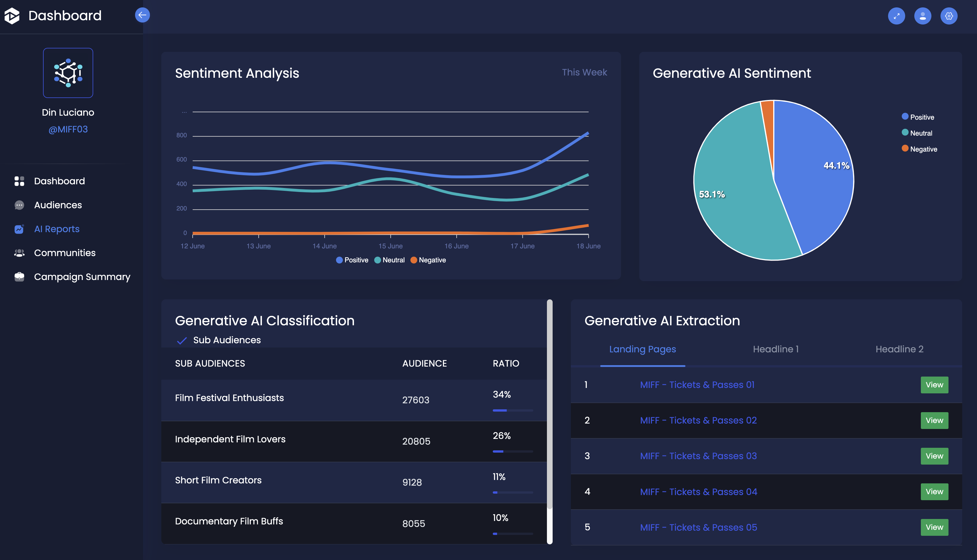Click the Campaign Summary briefcase icon

click(x=19, y=277)
